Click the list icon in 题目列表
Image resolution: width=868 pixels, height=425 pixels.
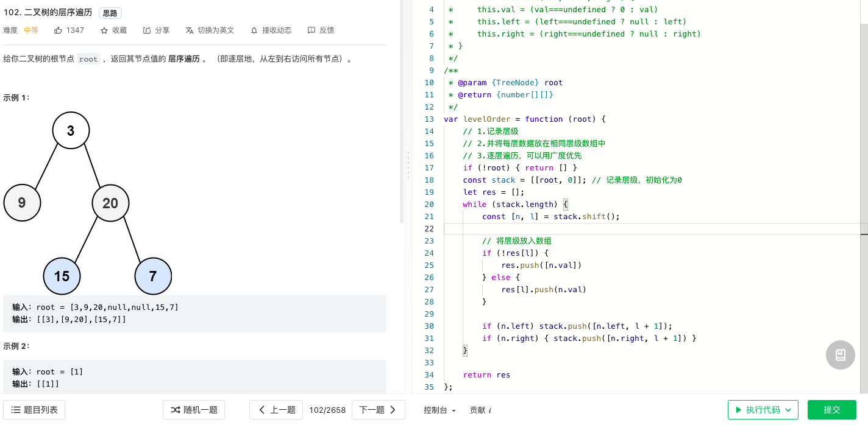[x=16, y=410]
